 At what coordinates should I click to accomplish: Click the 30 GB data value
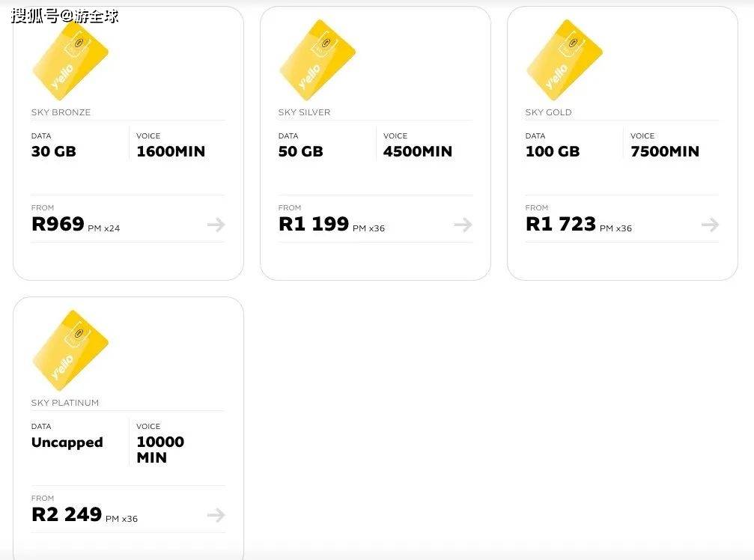(x=54, y=151)
